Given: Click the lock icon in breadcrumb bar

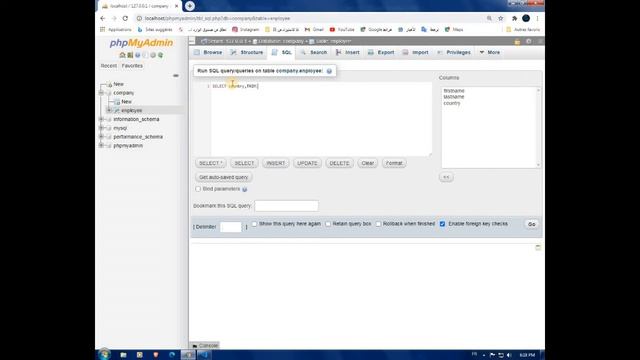Looking at the screenshot, I should 518,41.
